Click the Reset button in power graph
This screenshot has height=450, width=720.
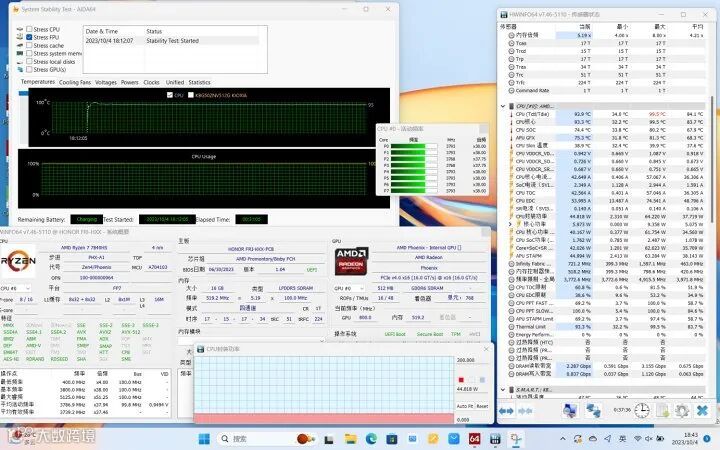(482, 406)
